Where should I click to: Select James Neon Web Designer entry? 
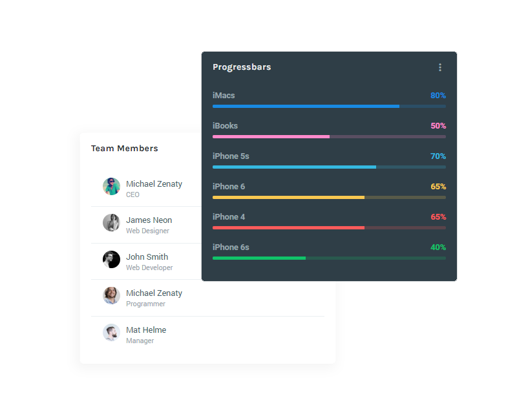point(147,225)
